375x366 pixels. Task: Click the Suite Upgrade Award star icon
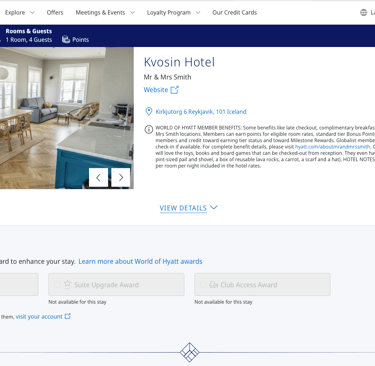point(67,284)
